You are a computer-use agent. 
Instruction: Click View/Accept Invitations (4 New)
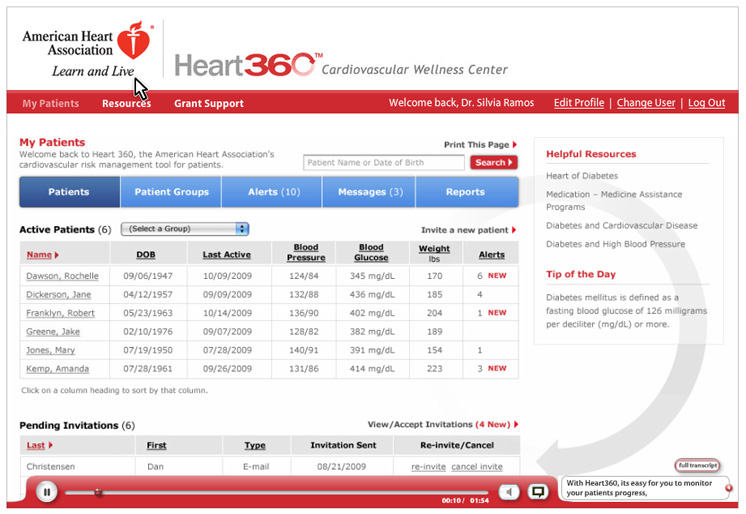click(x=442, y=425)
